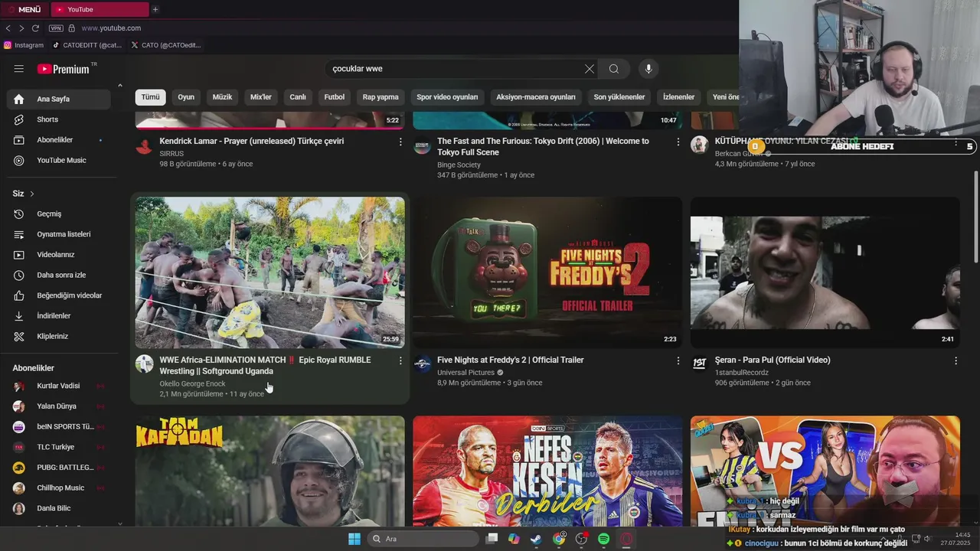Open the Kendrick Lamar Prayer video options menu
Viewport: 980px width, 551px height.
coord(400,142)
